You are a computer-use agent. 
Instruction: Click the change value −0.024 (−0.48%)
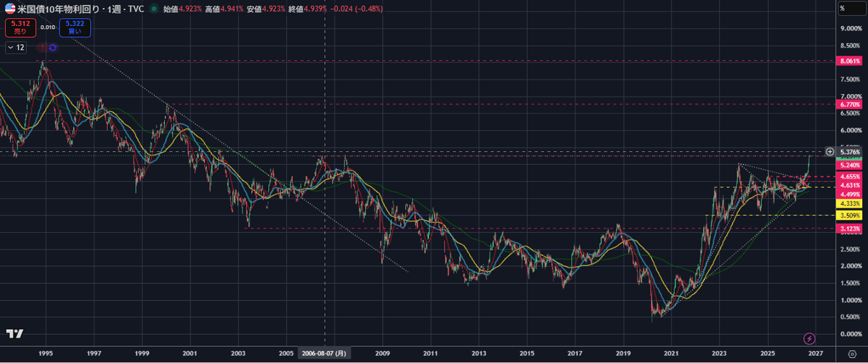point(357,9)
